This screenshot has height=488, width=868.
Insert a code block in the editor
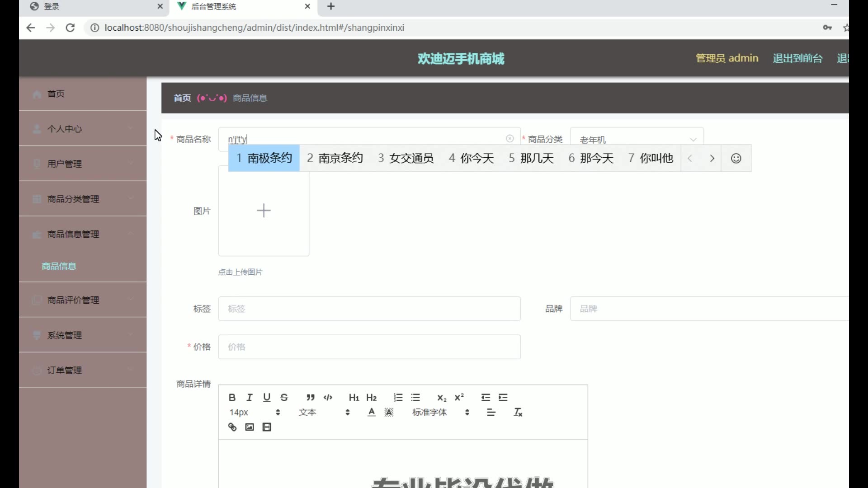click(x=328, y=398)
